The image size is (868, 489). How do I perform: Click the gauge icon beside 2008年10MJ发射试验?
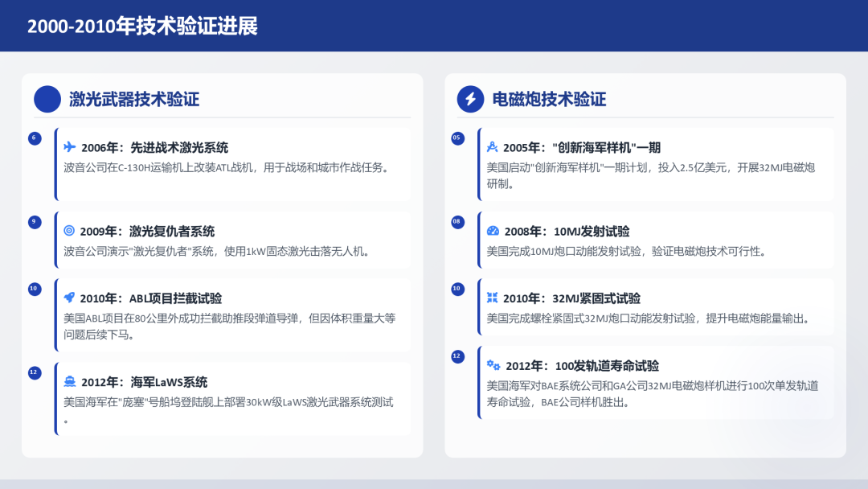[x=495, y=230]
